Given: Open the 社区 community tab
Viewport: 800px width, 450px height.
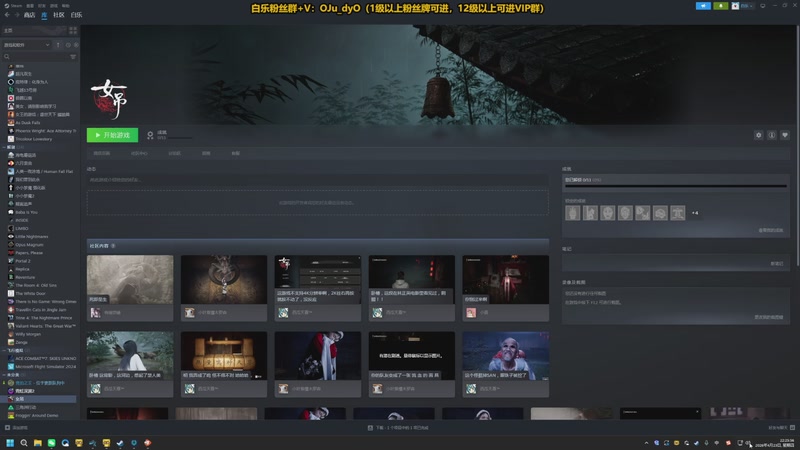Looking at the screenshot, I should coord(59,15).
